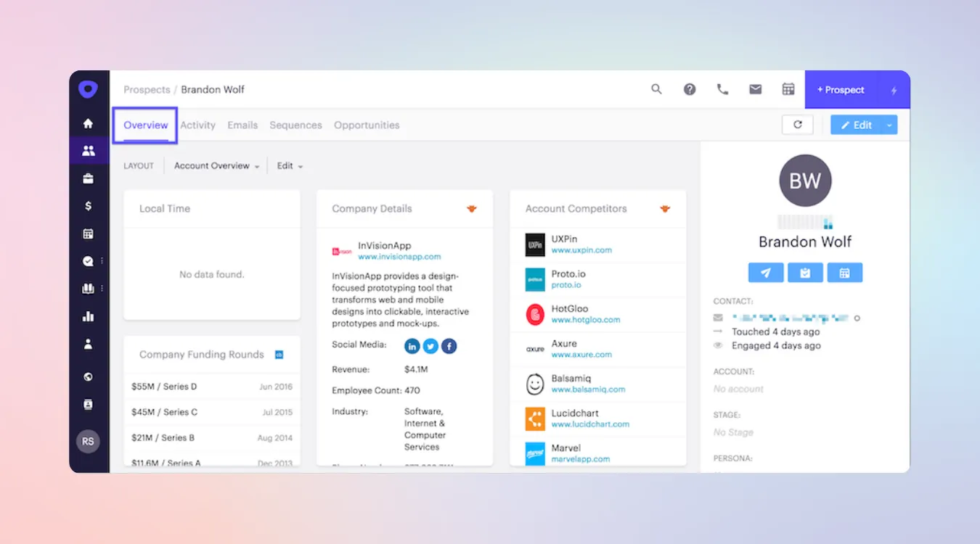The height and width of the screenshot is (544, 980).
Task: Click the clipboard task button under Brandon Wolf
Action: (x=805, y=273)
